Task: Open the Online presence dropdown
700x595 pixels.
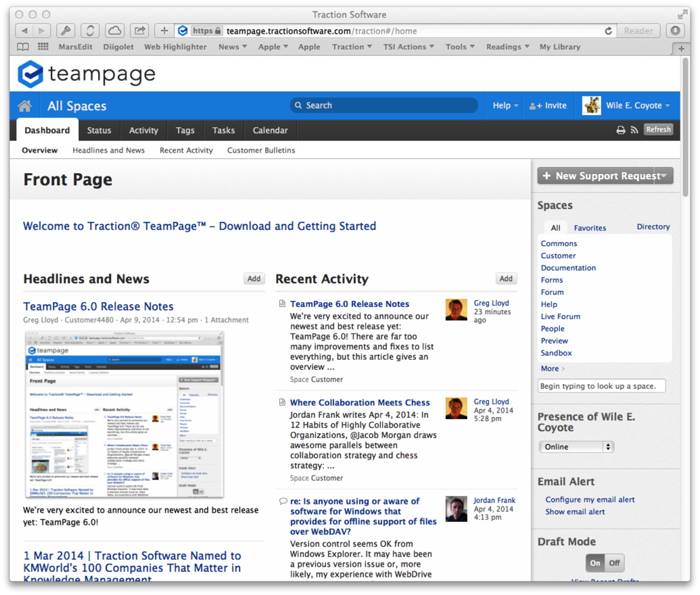Action: pos(576,447)
